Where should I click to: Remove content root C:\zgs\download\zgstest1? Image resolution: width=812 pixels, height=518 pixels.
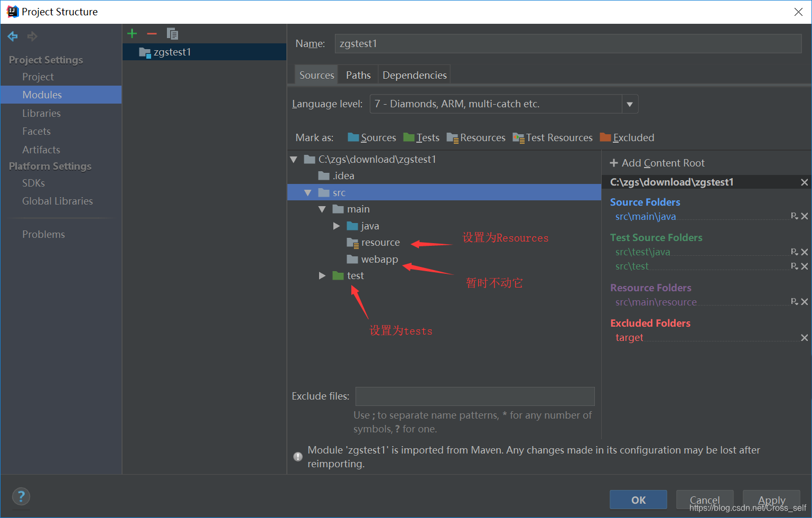(x=804, y=182)
